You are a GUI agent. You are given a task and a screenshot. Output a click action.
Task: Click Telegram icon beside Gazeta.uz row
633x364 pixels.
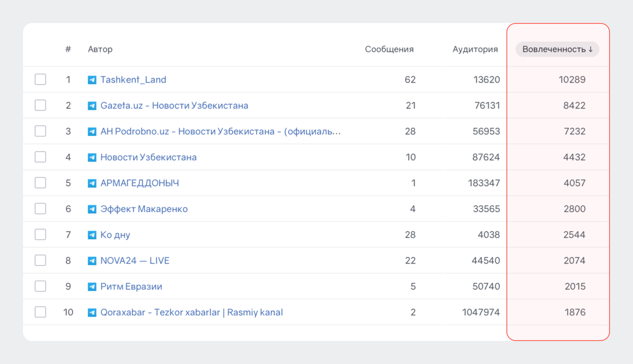[x=92, y=106]
